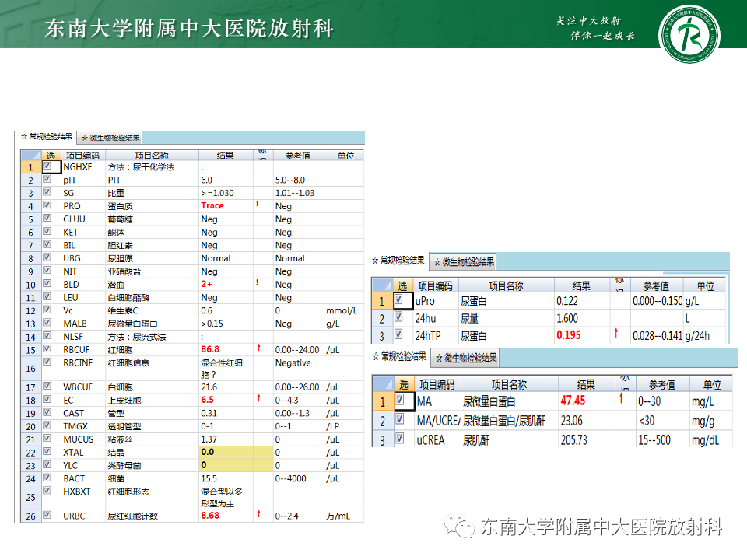Click the 0--4000 BACT reference value

pyautogui.click(x=290, y=478)
